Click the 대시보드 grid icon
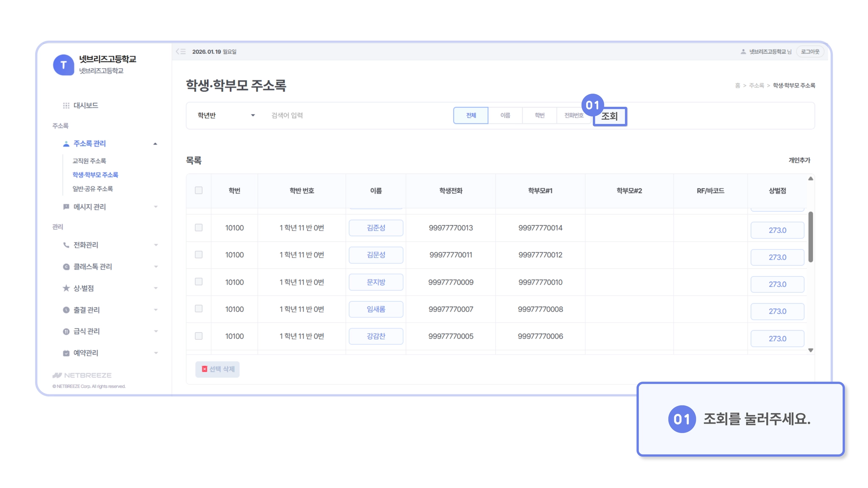This screenshot has height=488, width=868. coord(66,105)
